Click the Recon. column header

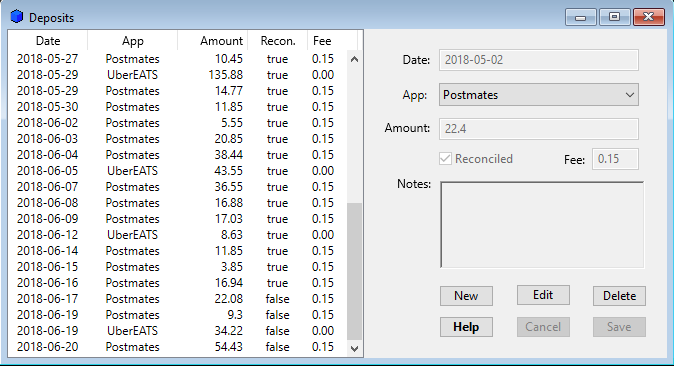pos(278,41)
